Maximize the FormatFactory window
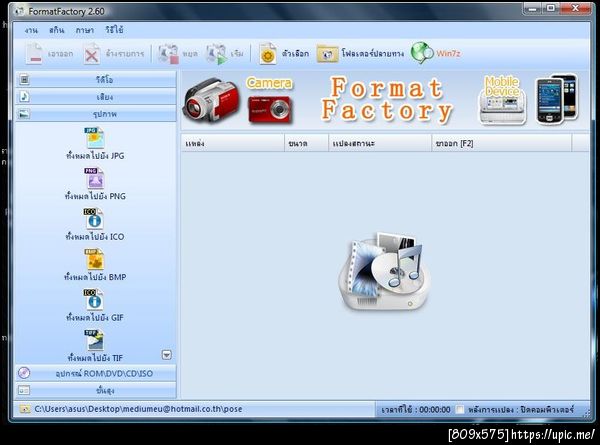 pos(551,9)
